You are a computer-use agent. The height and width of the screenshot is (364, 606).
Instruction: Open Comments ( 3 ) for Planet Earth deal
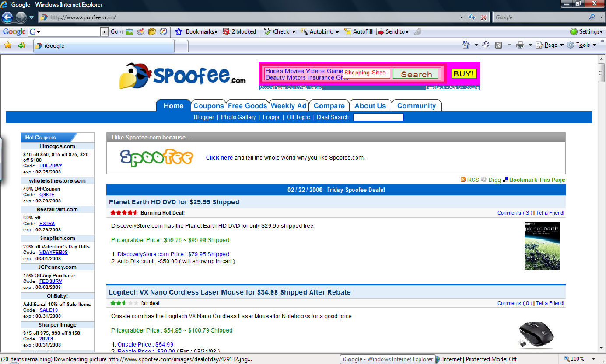pyautogui.click(x=515, y=213)
